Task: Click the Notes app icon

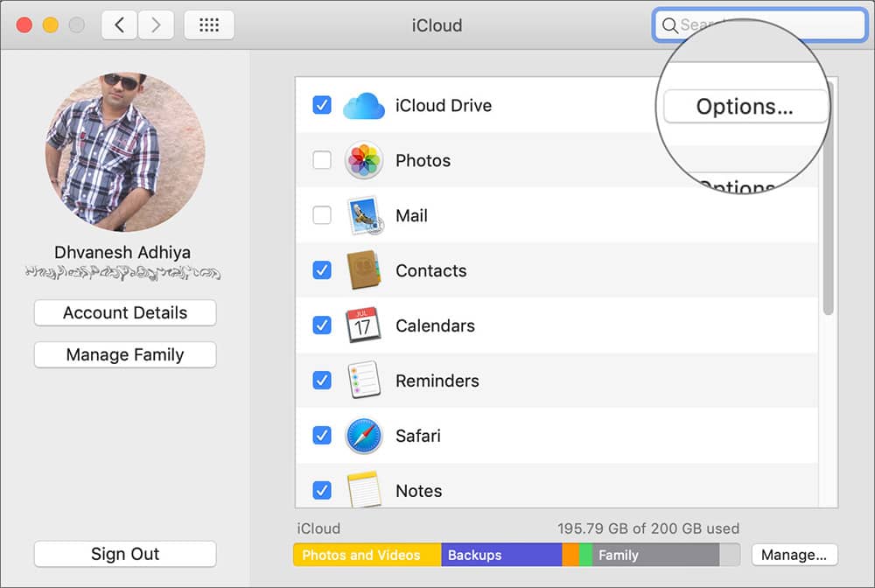Action: [x=365, y=490]
